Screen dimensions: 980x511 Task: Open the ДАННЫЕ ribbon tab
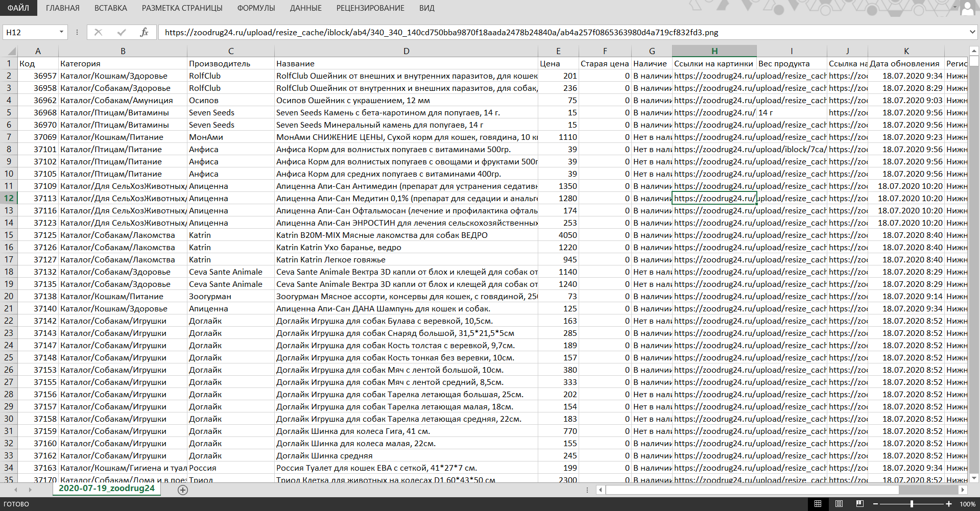tap(306, 8)
